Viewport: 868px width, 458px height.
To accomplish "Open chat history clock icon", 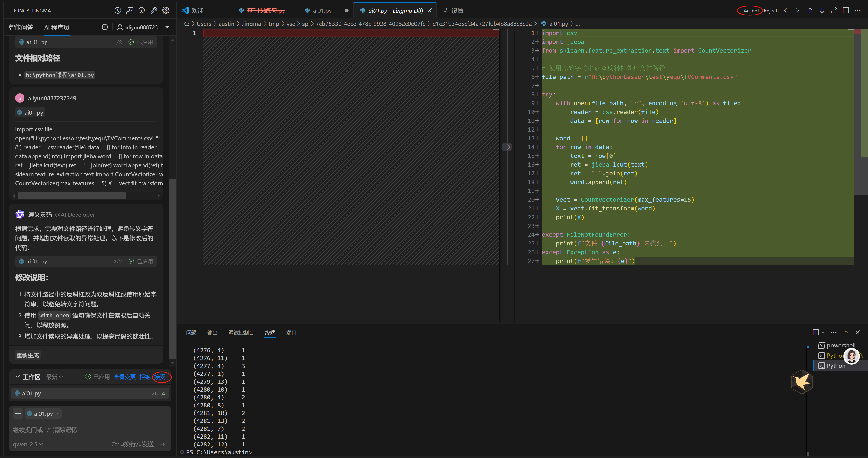I will (117, 10).
